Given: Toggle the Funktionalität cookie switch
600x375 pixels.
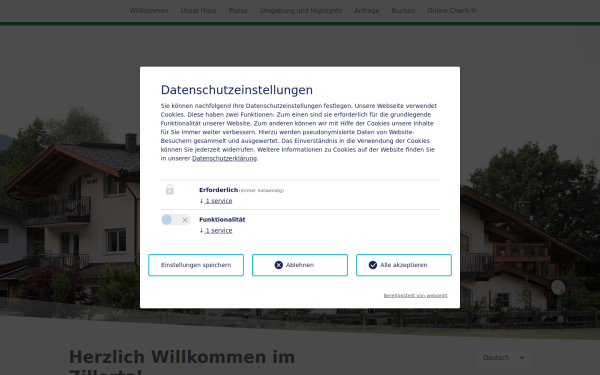Looking at the screenshot, I should [x=176, y=220].
